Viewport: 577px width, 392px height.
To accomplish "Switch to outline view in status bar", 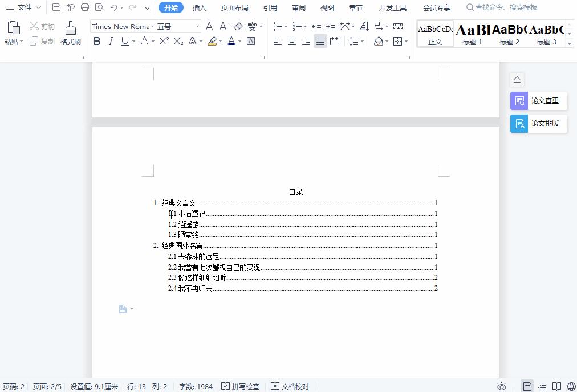I will pos(542,386).
